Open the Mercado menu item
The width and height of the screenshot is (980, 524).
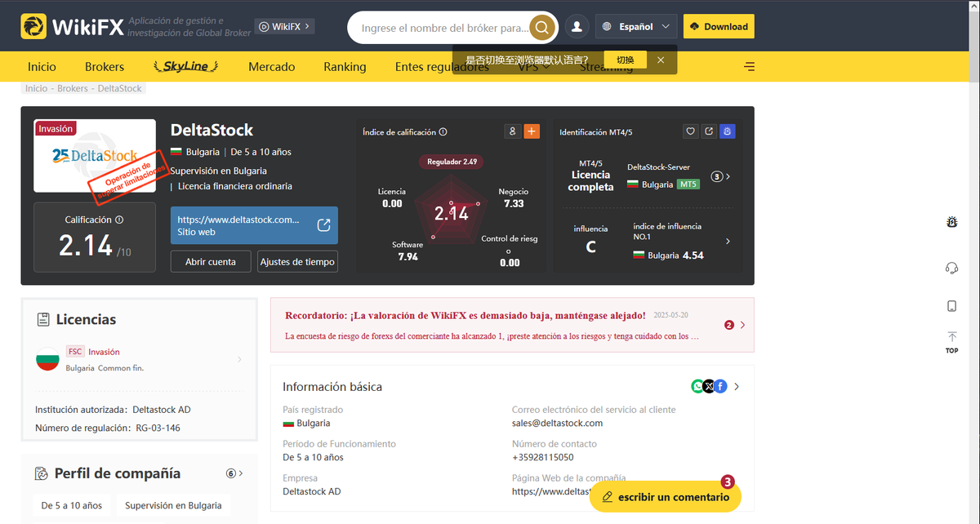272,67
